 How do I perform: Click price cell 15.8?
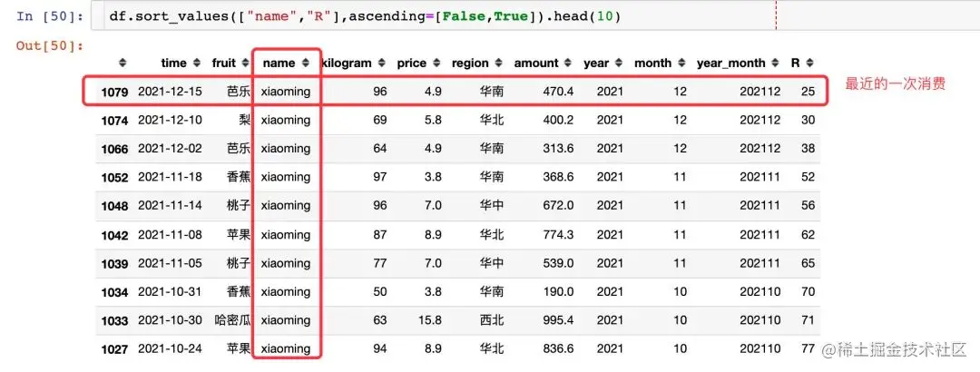430,320
